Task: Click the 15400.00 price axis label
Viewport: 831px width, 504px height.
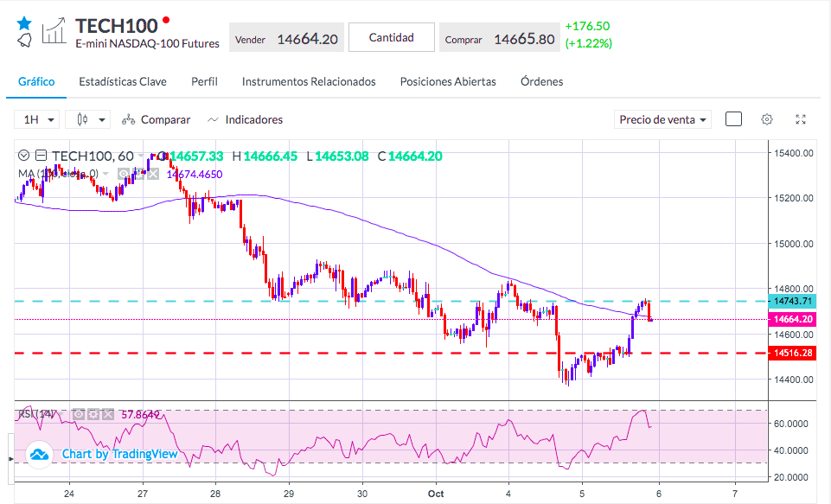Action: (793, 153)
